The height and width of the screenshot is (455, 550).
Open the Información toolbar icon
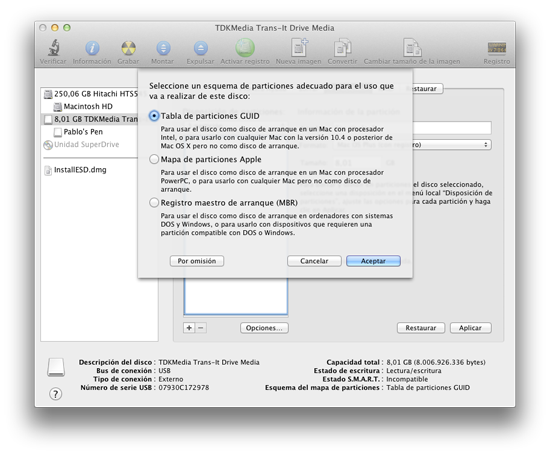[x=92, y=48]
